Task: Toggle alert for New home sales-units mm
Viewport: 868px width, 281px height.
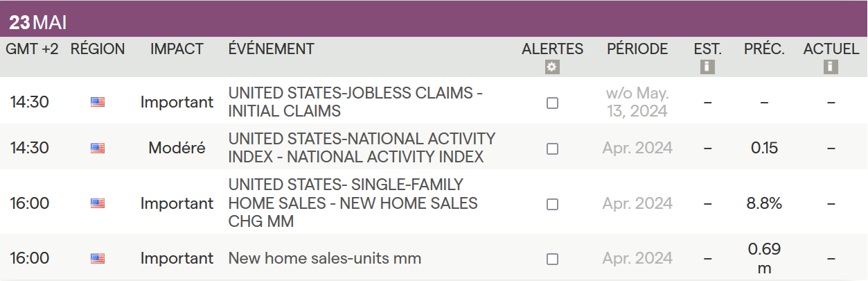Action: [x=552, y=259]
